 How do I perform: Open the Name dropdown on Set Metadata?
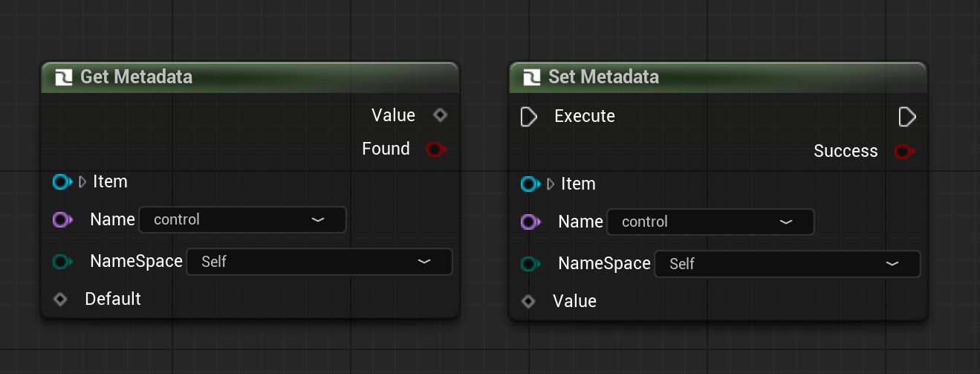pos(710,222)
